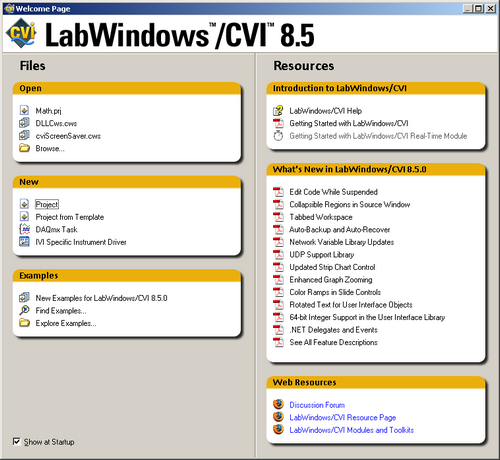Open cviScreenSaver.cws from the recent files

[x=68, y=136]
